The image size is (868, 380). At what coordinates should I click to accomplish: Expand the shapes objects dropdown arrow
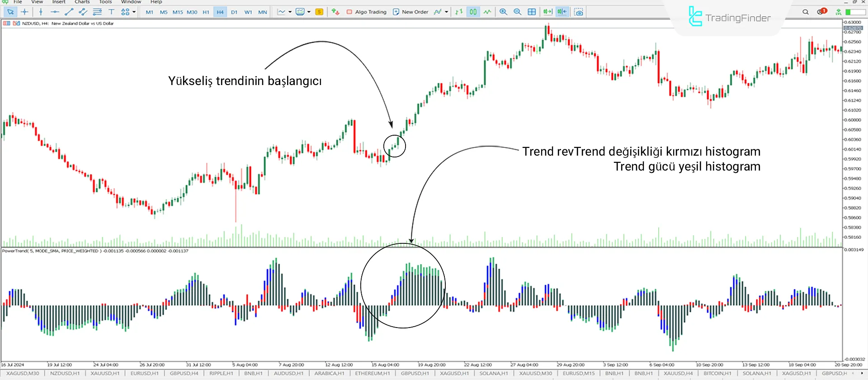(134, 12)
